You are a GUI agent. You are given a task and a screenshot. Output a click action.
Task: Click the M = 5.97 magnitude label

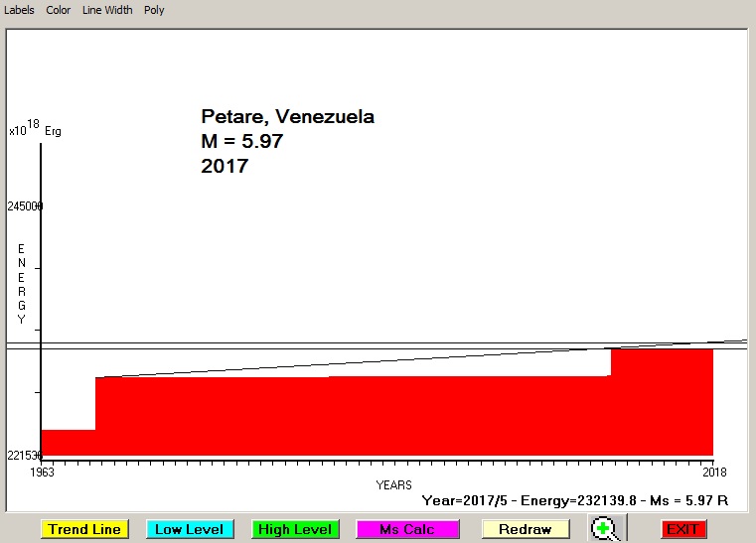pyautogui.click(x=242, y=142)
